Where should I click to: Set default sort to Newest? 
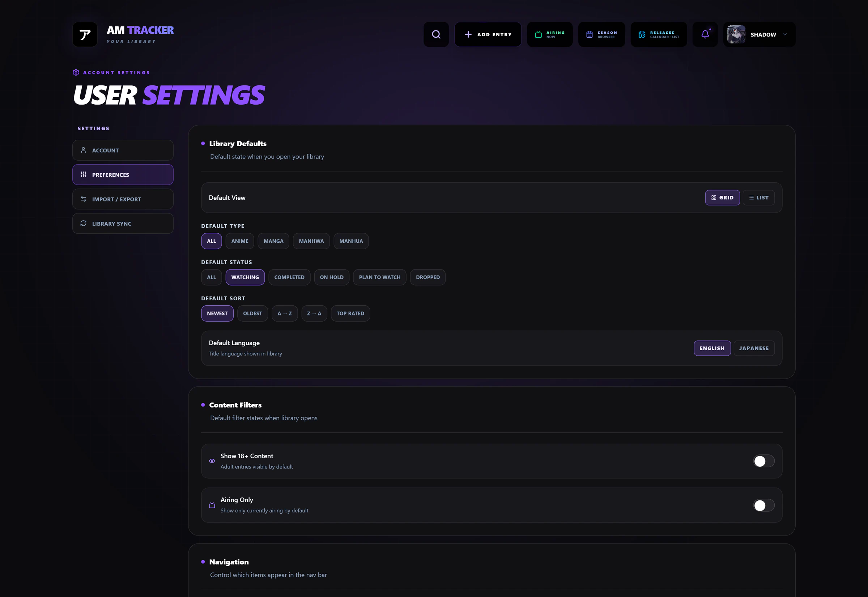tap(217, 313)
